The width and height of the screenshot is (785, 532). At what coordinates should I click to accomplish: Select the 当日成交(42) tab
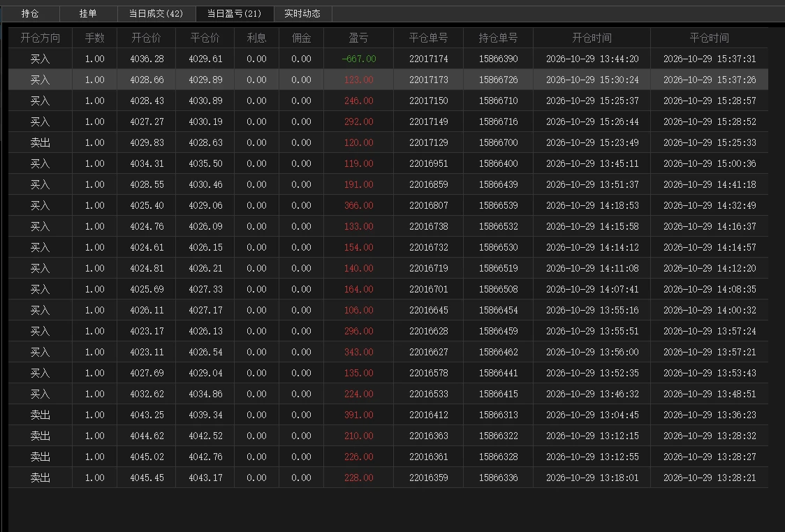156,13
